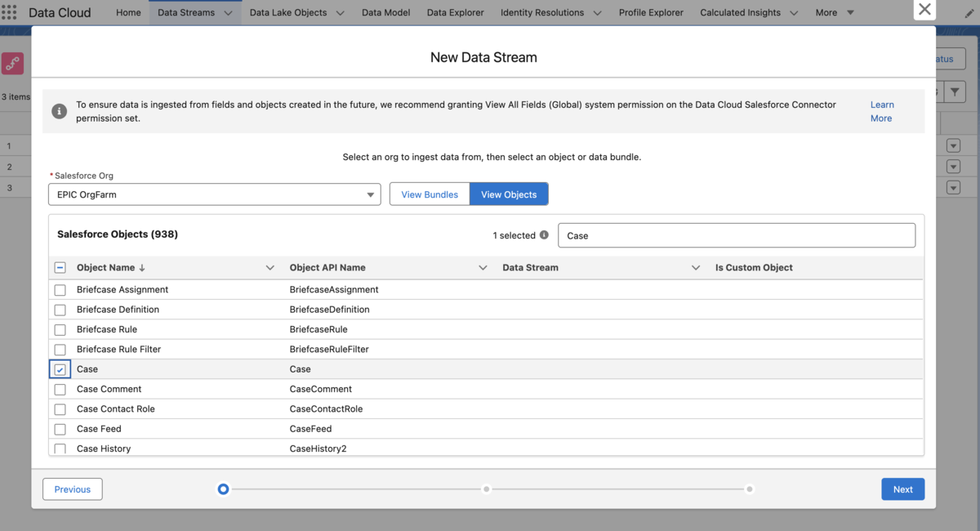Check the Case Contact Role checkbox
Image resolution: width=980 pixels, height=531 pixels.
point(60,409)
